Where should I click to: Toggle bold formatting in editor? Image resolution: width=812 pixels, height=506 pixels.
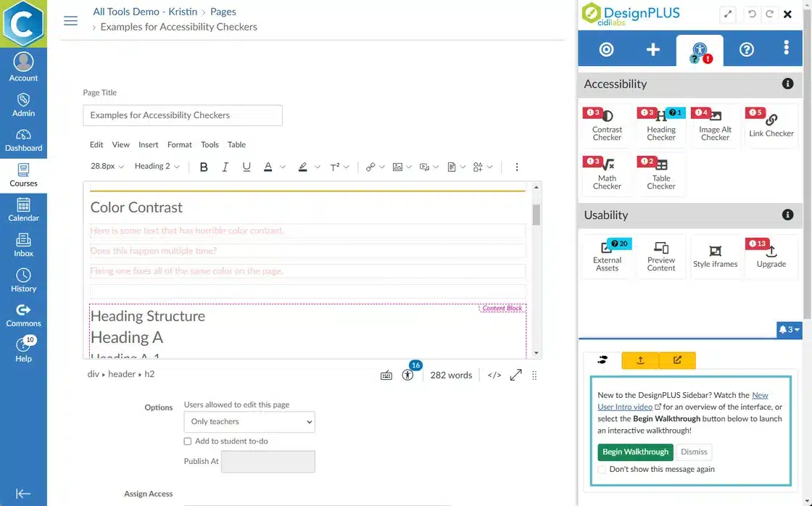click(204, 167)
